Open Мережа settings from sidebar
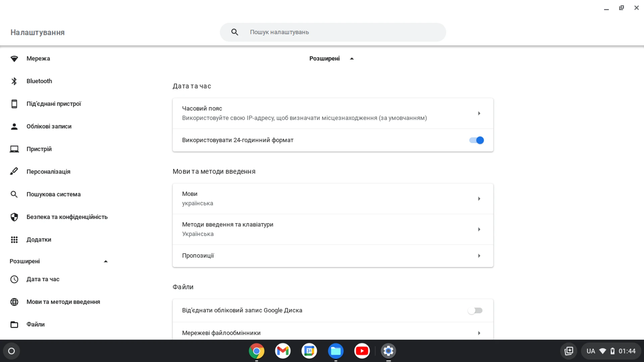 coord(38,58)
